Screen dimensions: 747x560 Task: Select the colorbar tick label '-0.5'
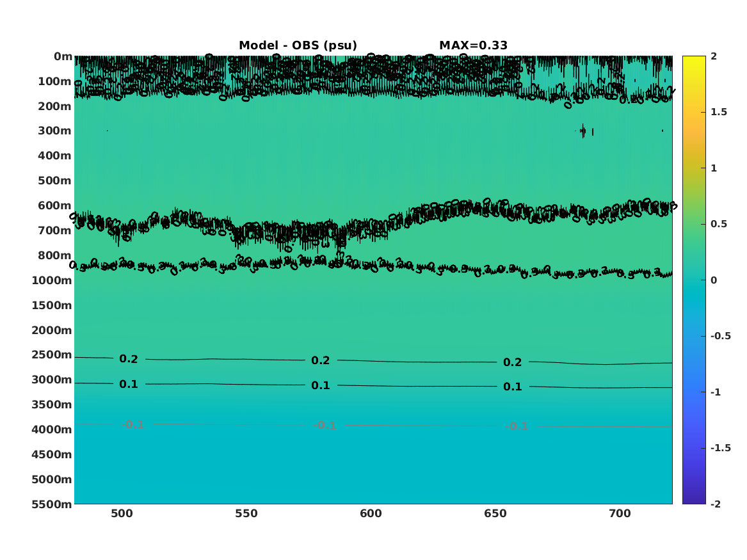721,336
